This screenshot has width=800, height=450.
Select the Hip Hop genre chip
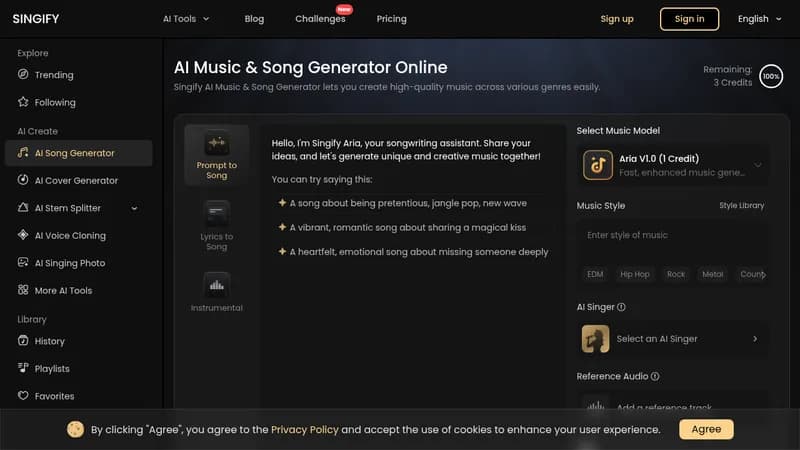coord(635,274)
